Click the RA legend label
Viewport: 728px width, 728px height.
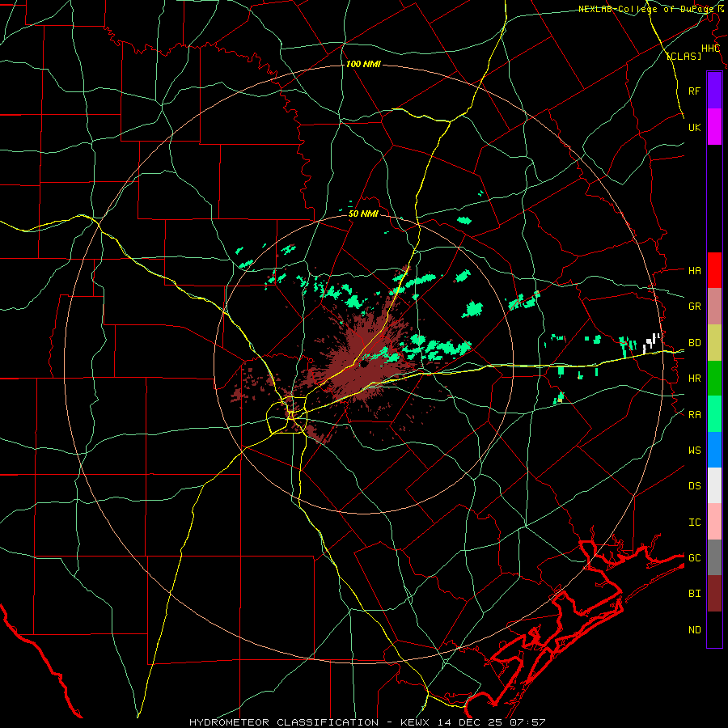[695, 415]
